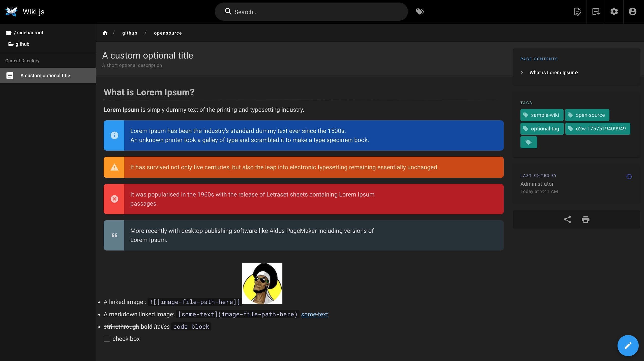The height and width of the screenshot is (361, 644).
Task: Open page actions icon in header
Action: 577,12
